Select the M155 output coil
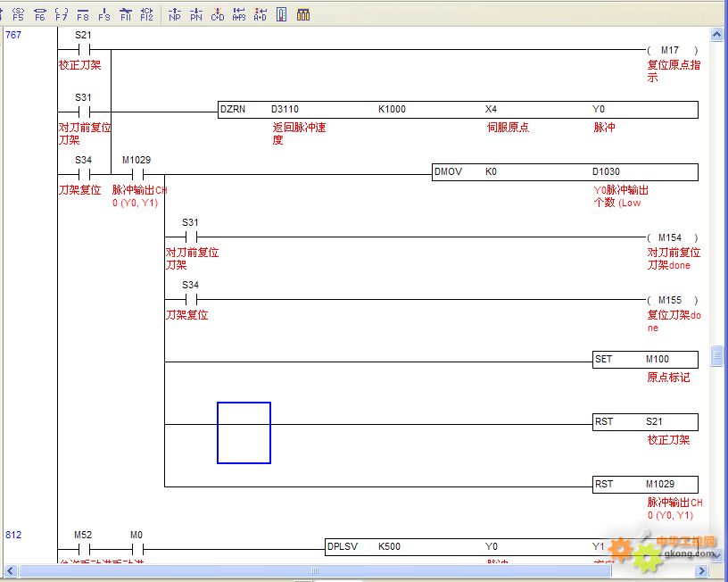 click(x=673, y=300)
